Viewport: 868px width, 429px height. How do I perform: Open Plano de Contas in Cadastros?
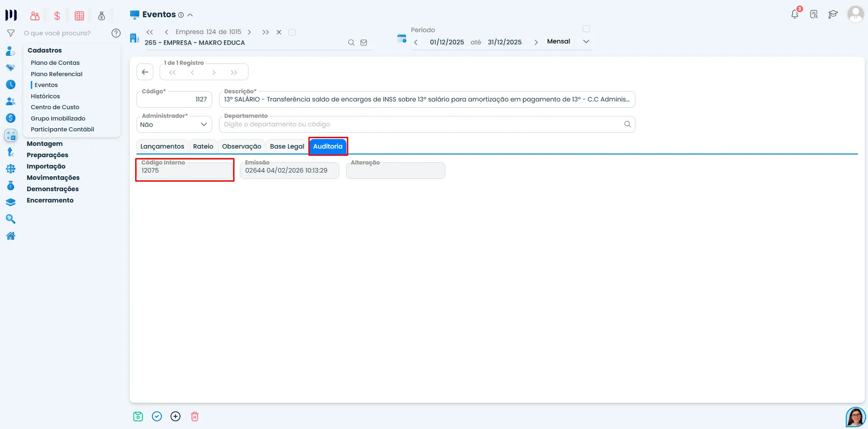(x=55, y=63)
